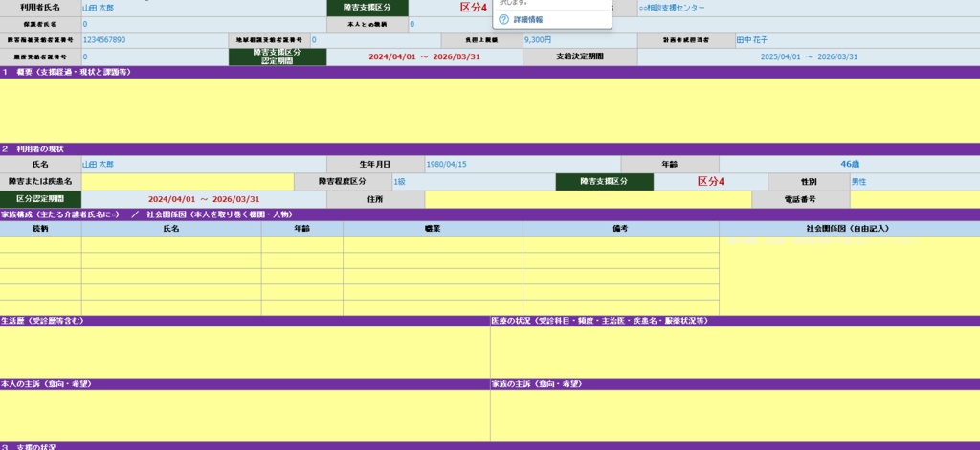The image size is (980, 450).
Task: Select the 通所受給者証番号 value cell showing 0
Action: [x=155, y=56]
